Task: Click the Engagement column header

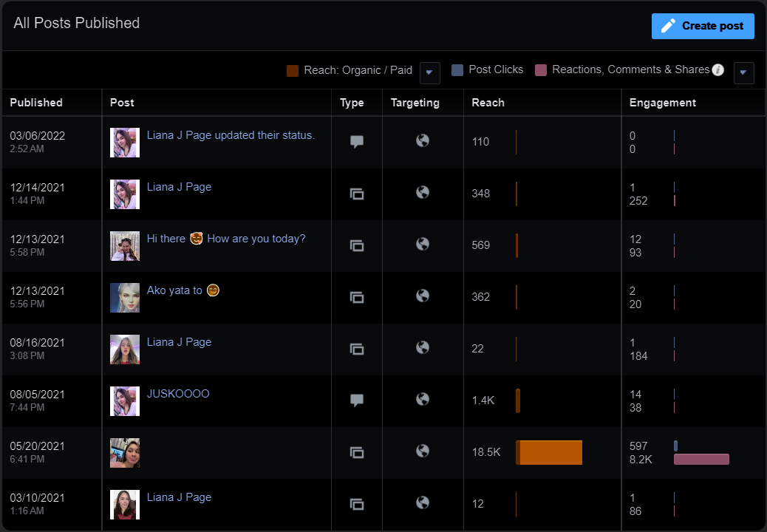Action: coord(663,103)
